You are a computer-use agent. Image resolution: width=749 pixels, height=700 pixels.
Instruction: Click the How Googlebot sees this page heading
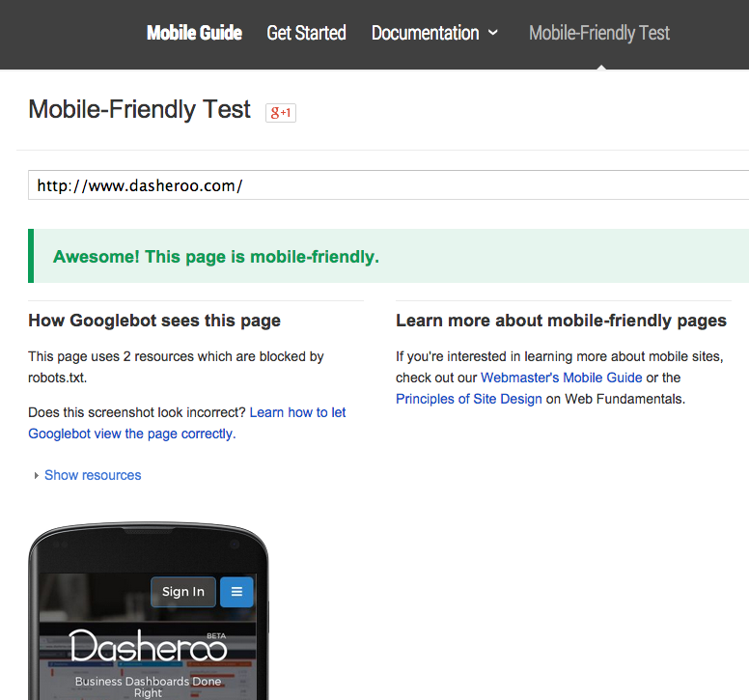(154, 321)
